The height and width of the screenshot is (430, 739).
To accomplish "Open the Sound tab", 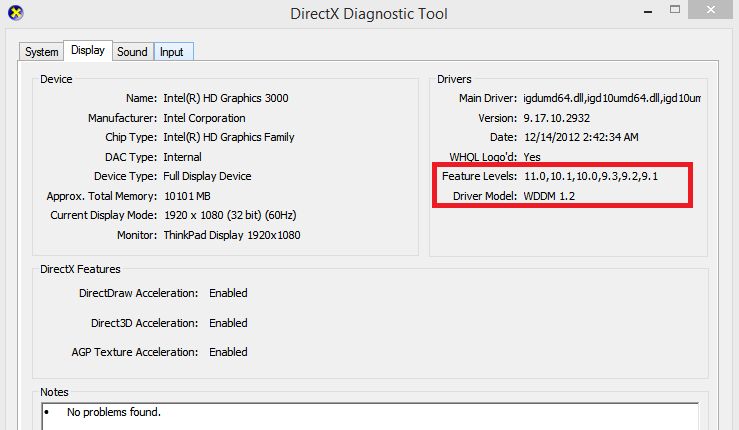I will coord(132,52).
